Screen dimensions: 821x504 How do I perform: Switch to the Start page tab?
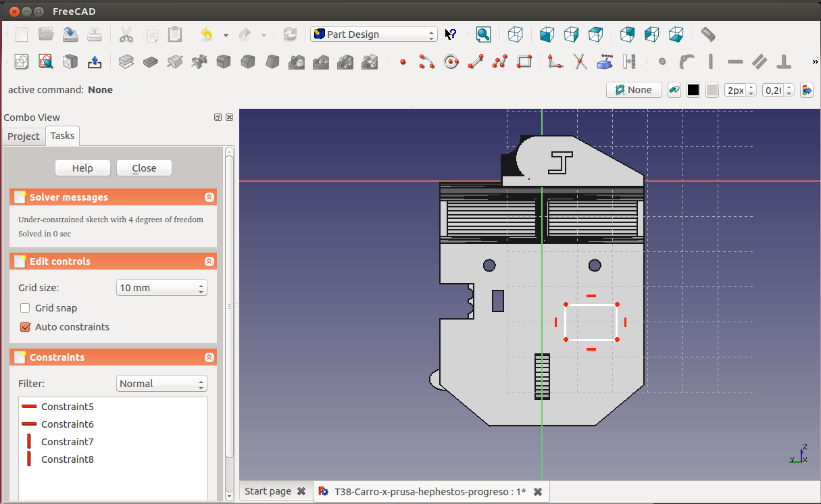tap(268, 491)
